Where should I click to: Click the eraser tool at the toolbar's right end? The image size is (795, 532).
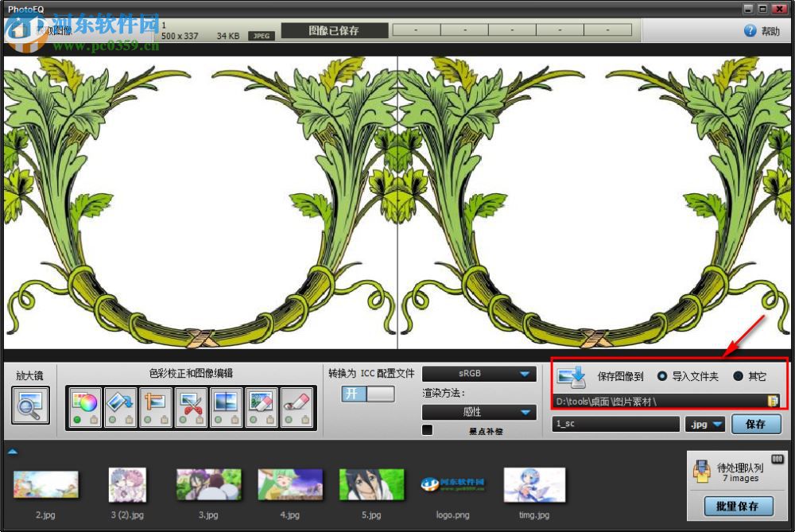[297, 402]
